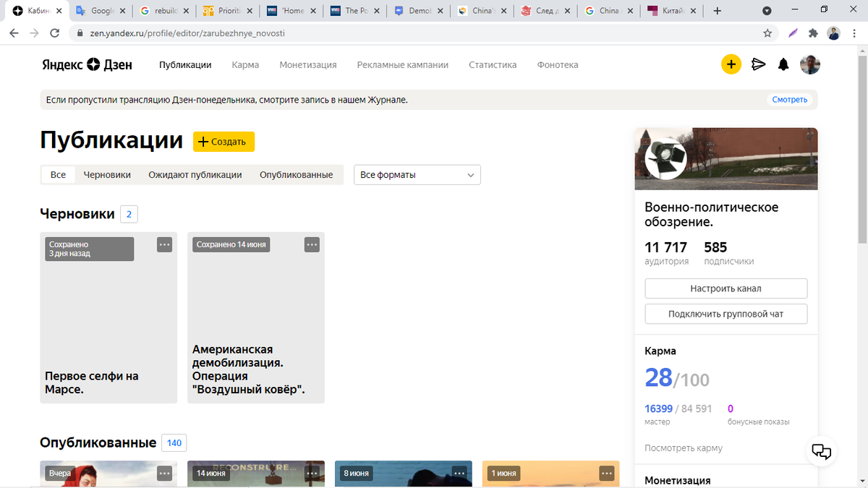Click the 16399 мастер value
868x488 pixels.
pyautogui.click(x=660, y=408)
